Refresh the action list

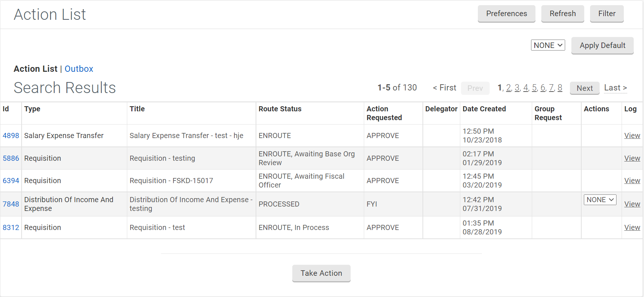pyautogui.click(x=562, y=14)
